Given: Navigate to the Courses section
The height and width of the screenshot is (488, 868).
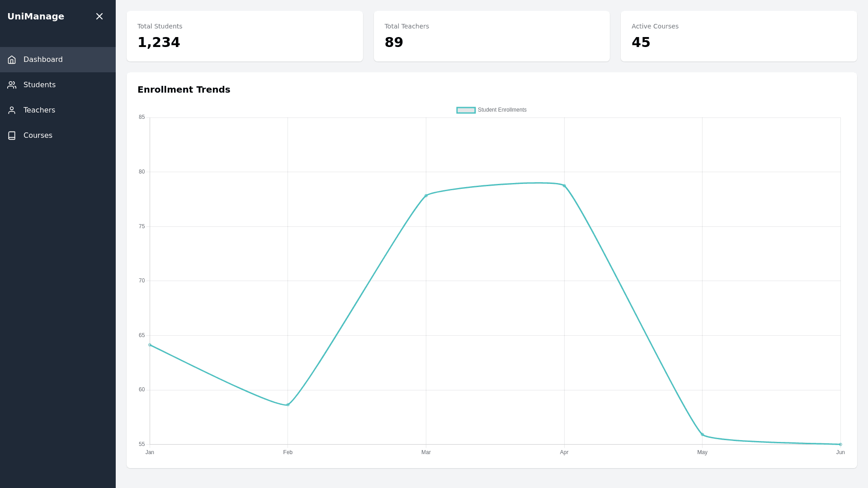Looking at the screenshot, I should pyautogui.click(x=38, y=136).
